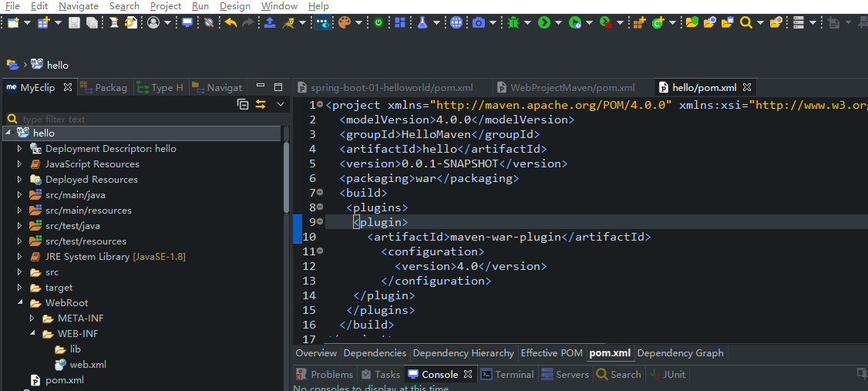Click the blue dashboard tiles icon
The image size is (868, 391).
[x=399, y=22]
